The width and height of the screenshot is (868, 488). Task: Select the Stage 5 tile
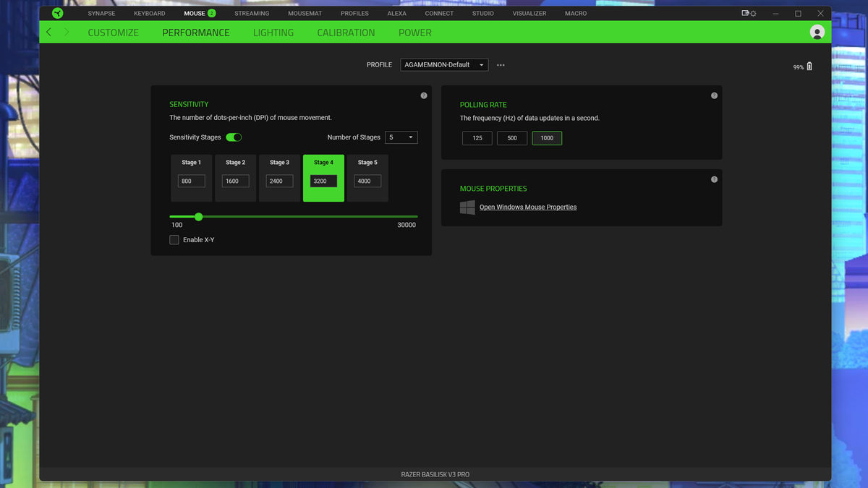[x=367, y=178]
